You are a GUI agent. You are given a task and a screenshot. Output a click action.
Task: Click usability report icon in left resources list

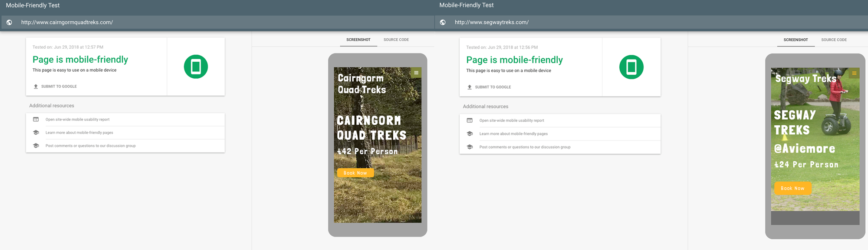click(x=36, y=119)
